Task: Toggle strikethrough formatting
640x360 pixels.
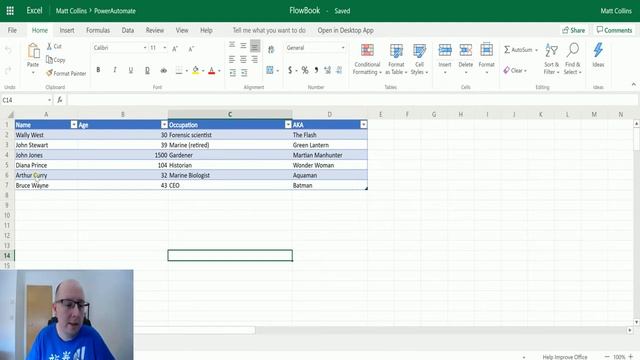Action: 163,70
